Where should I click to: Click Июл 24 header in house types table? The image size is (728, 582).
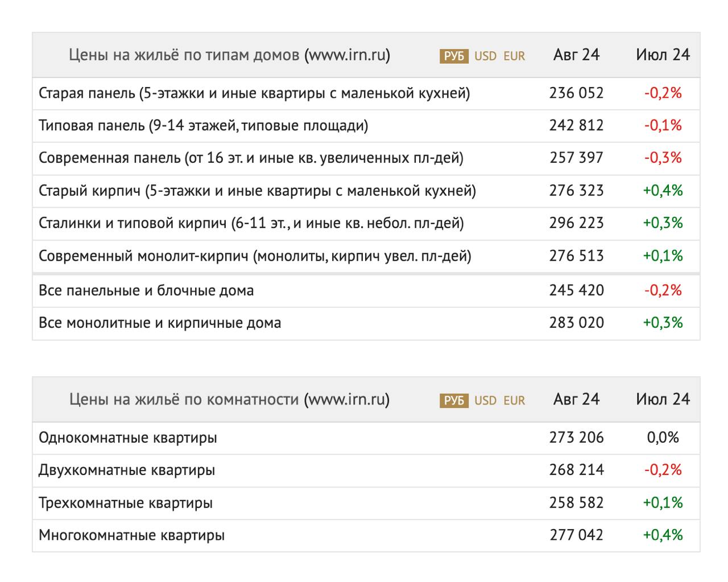[663, 55]
